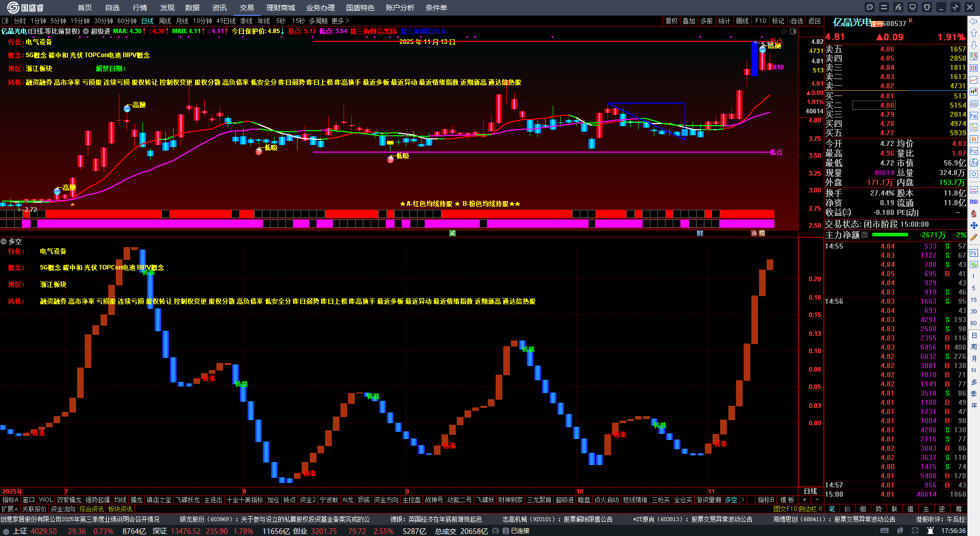Expand the 更多 periods dropdown

pyautogui.click(x=340, y=21)
